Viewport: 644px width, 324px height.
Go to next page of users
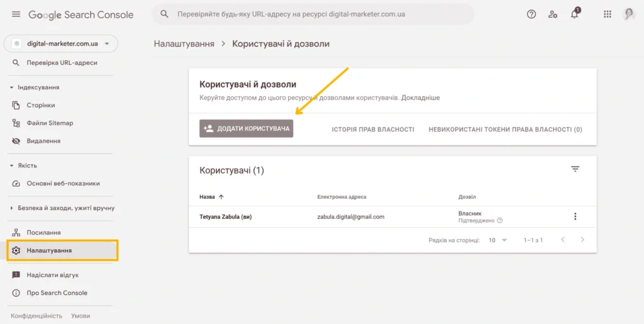[582, 240]
